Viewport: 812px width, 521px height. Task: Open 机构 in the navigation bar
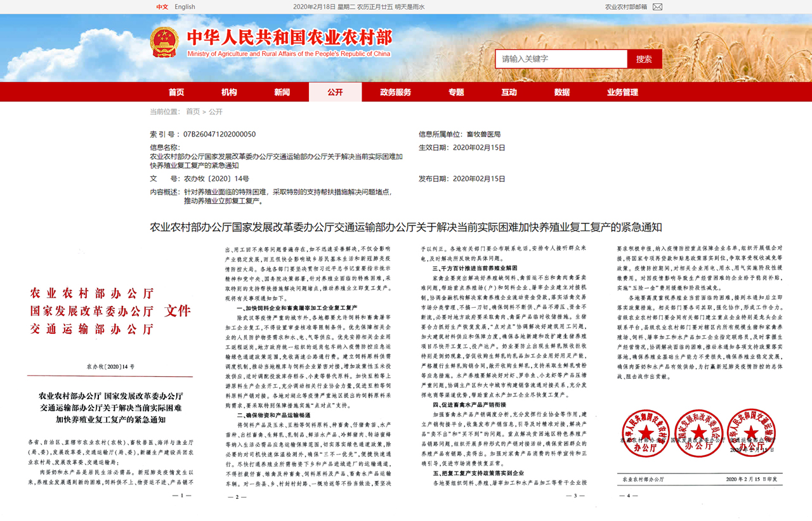229,92
